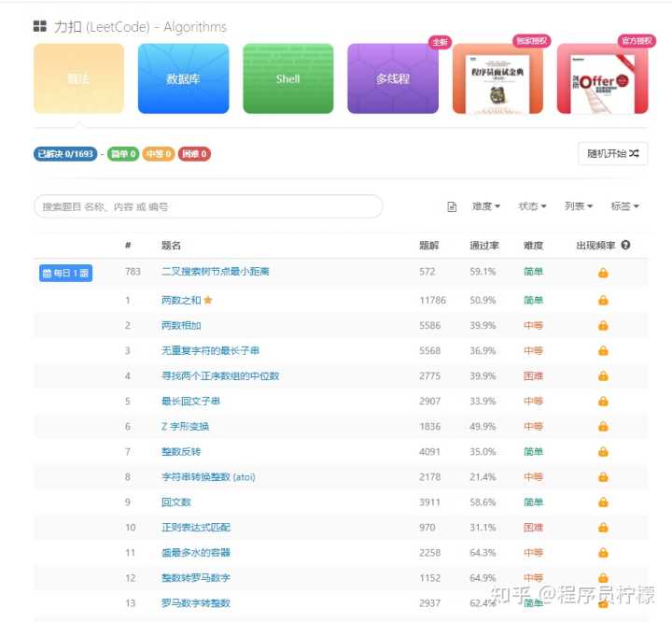The height and width of the screenshot is (622, 672).
Task: Click lock icon in 字符串转换整数 (atoi) row
Action: click(603, 476)
